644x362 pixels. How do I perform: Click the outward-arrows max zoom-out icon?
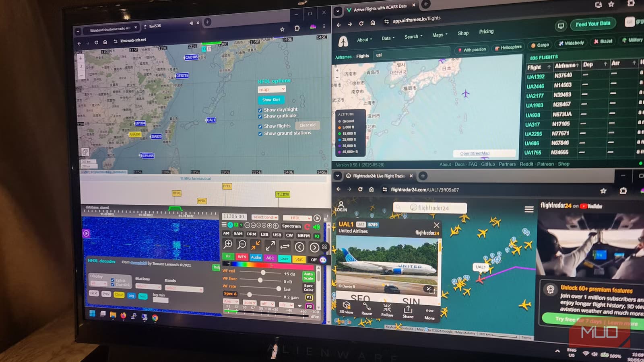[270, 245]
